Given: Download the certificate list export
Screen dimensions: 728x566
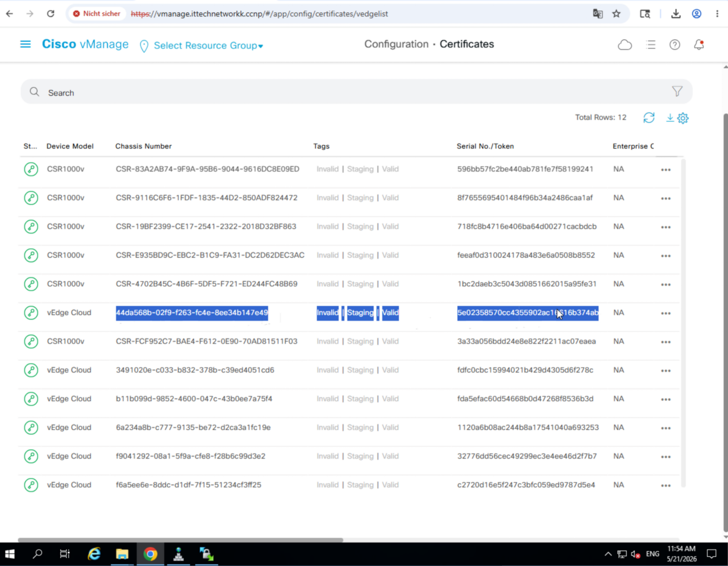Looking at the screenshot, I should (670, 118).
